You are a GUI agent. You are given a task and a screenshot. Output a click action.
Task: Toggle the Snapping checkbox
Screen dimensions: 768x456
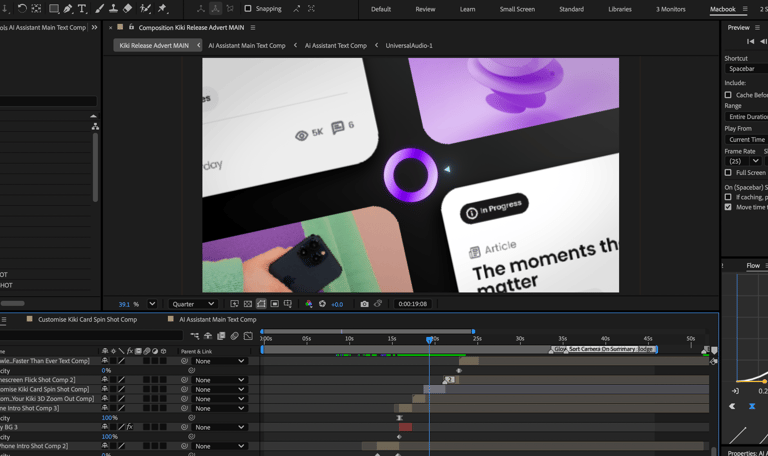248,8
